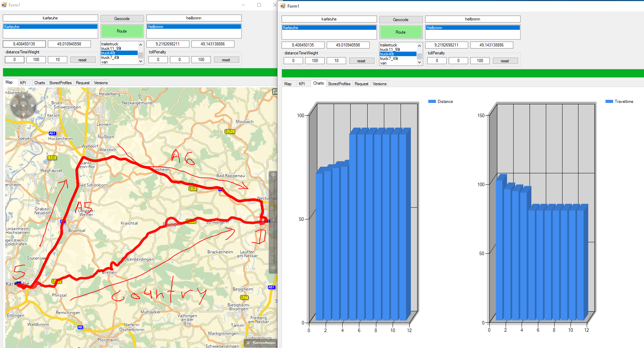Pan the map left using navigation pad
Image resolution: width=644 pixels, height=348 pixels.
tap(14, 105)
